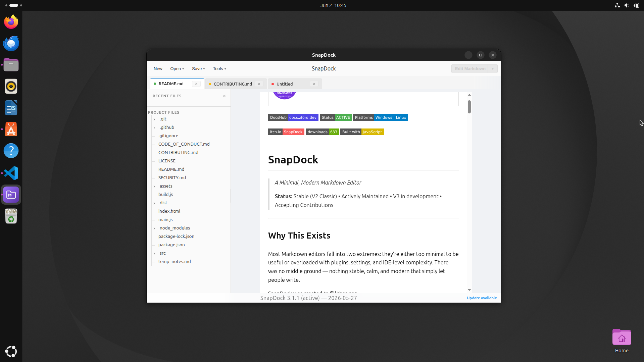Click the preview scroll down arrow

(469, 290)
